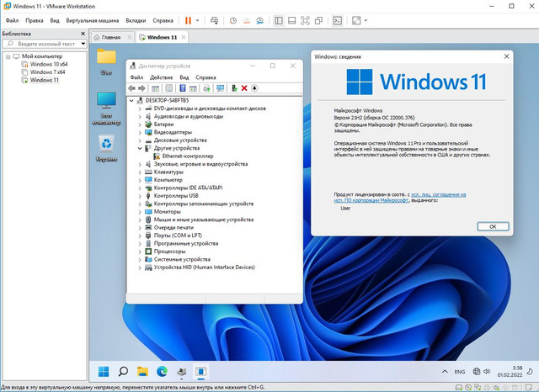Select Windows 10 x64 in the library
Viewport: 539px width, 392px height.
(x=49, y=64)
